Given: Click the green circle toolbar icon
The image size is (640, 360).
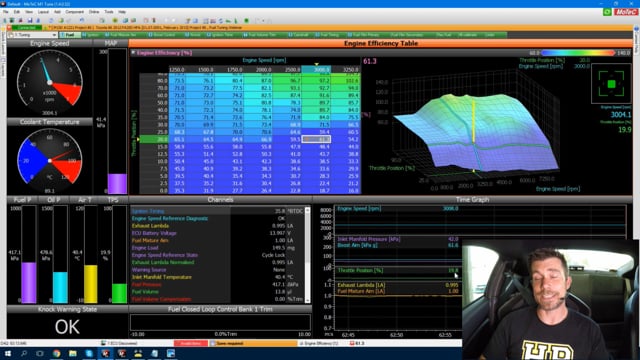Looking at the screenshot, I should coord(246,20).
